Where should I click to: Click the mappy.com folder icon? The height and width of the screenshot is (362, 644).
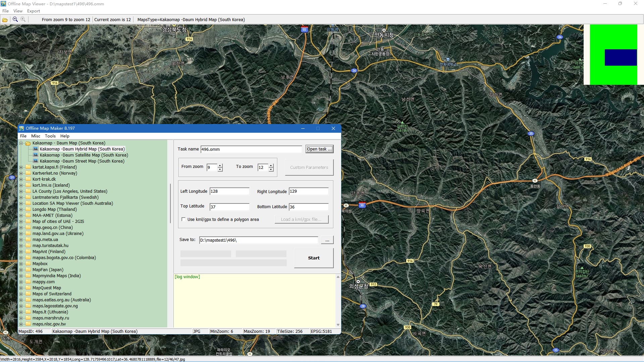pos(28,282)
